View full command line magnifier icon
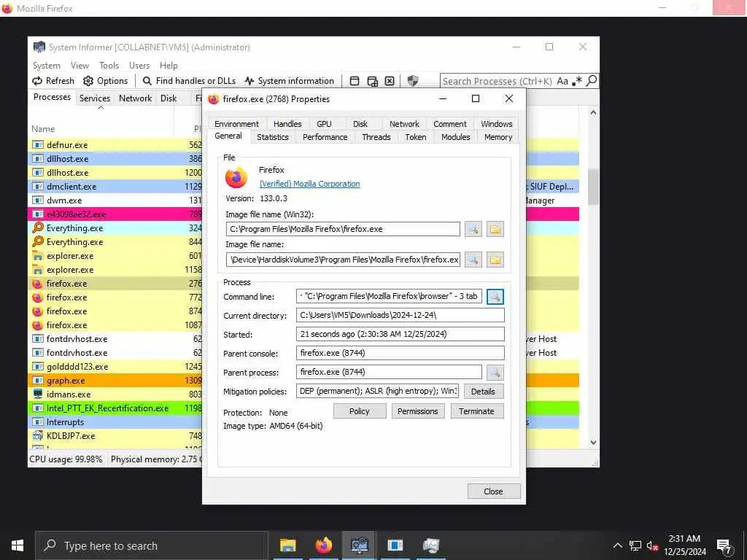 click(495, 297)
